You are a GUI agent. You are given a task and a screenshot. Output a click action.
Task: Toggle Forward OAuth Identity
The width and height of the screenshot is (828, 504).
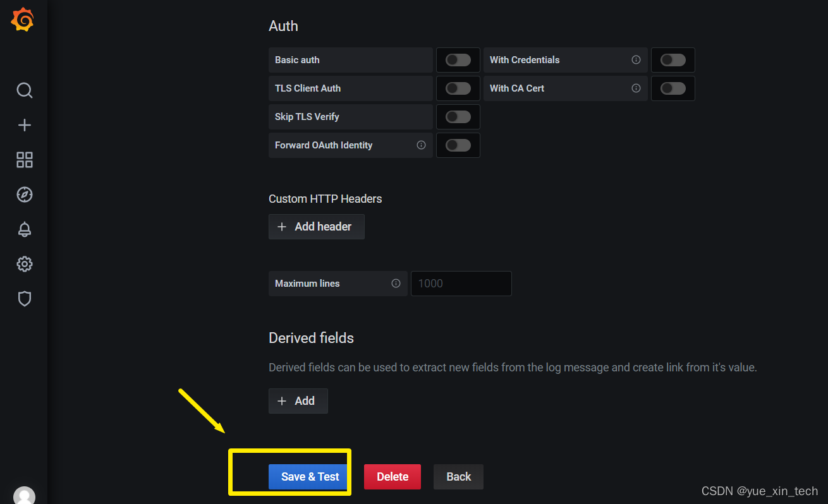point(458,145)
